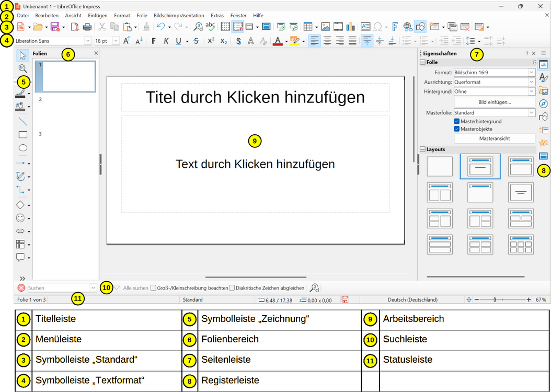Image resolution: width=551 pixels, height=392 pixels.
Task: Click the Bild einfügen button
Action: (494, 102)
